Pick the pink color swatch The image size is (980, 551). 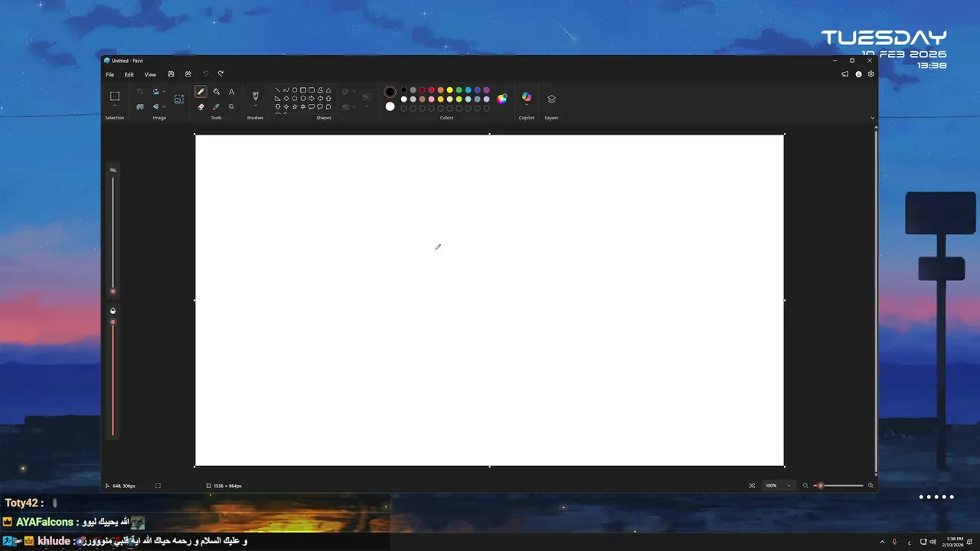click(x=431, y=99)
